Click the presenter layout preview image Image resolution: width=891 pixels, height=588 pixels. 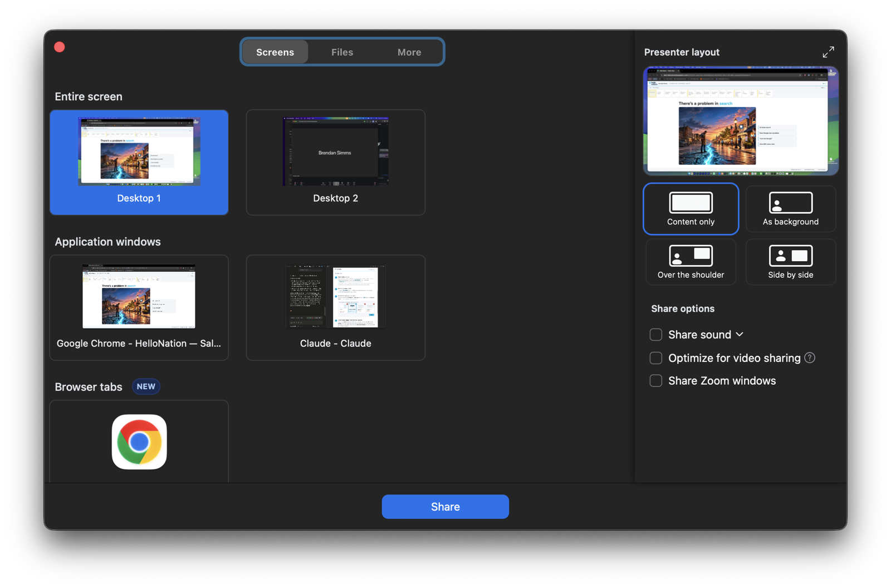tap(741, 121)
